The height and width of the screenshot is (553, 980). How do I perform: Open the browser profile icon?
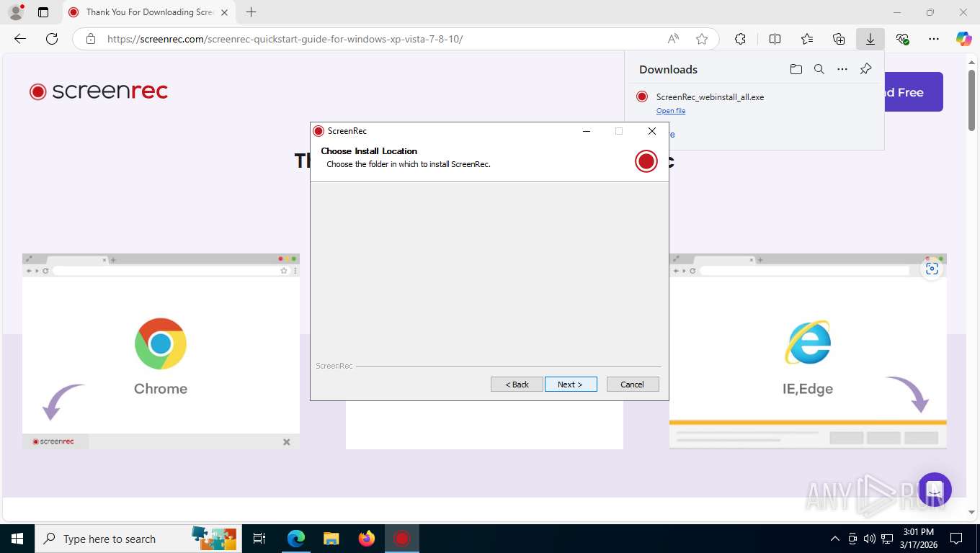point(15,12)
